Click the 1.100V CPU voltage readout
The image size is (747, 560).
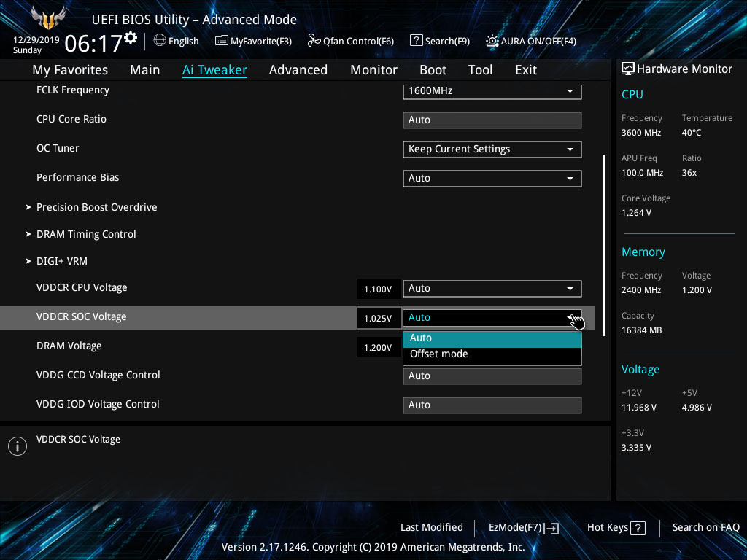click(379, 289)
